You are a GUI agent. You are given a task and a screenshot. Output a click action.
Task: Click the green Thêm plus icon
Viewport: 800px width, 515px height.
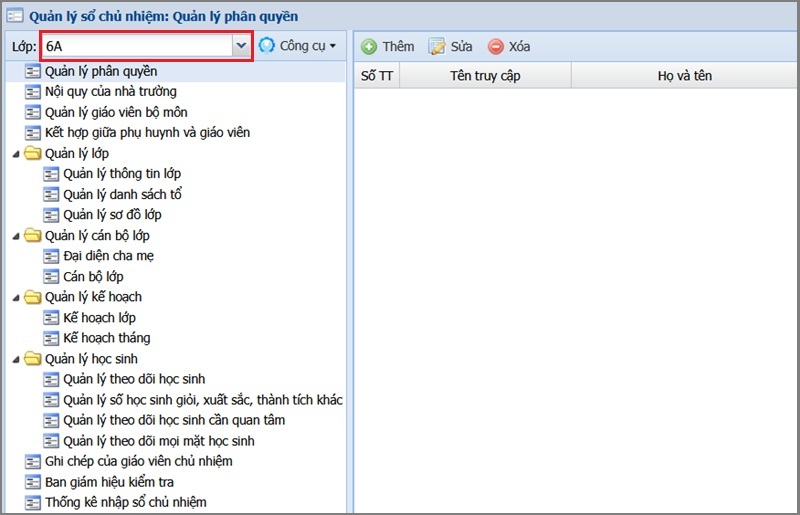point(369,46)
